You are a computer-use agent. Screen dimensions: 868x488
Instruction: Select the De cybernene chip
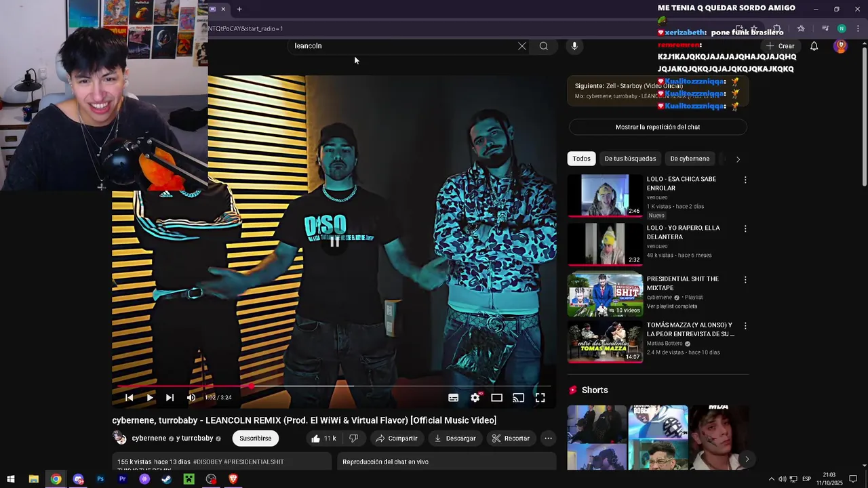point(690,159)
